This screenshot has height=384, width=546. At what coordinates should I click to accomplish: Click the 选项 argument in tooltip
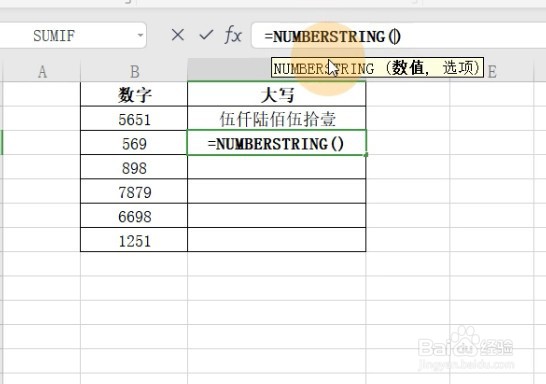(x=458, y=68)
